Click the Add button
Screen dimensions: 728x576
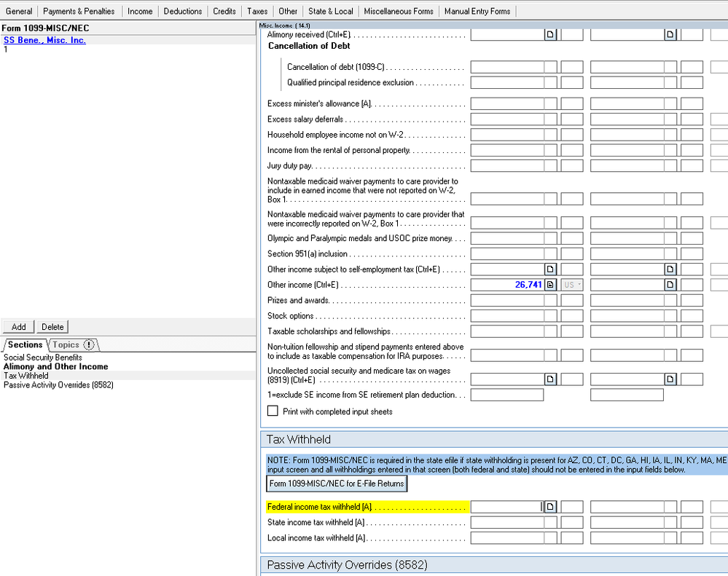click(17, 326)
